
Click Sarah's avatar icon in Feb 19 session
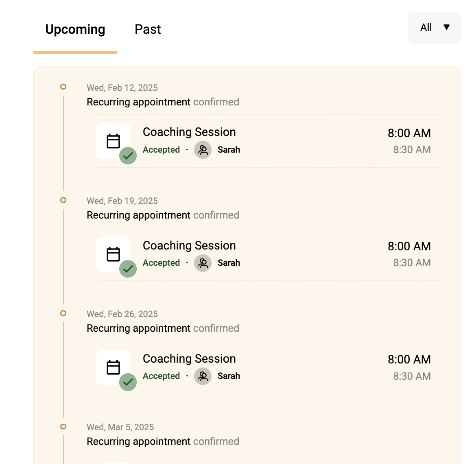pyautogui.click(x=203, y=263)
